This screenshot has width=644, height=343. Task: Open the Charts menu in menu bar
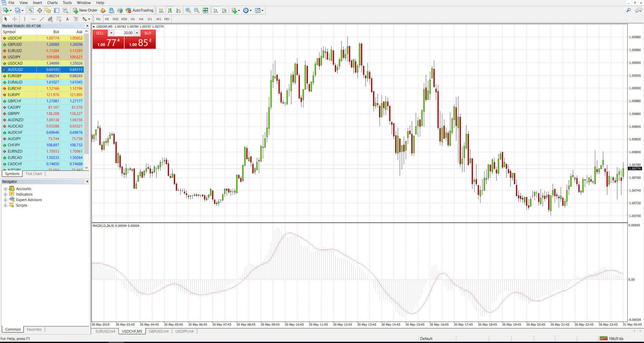[x=52, y=3]
